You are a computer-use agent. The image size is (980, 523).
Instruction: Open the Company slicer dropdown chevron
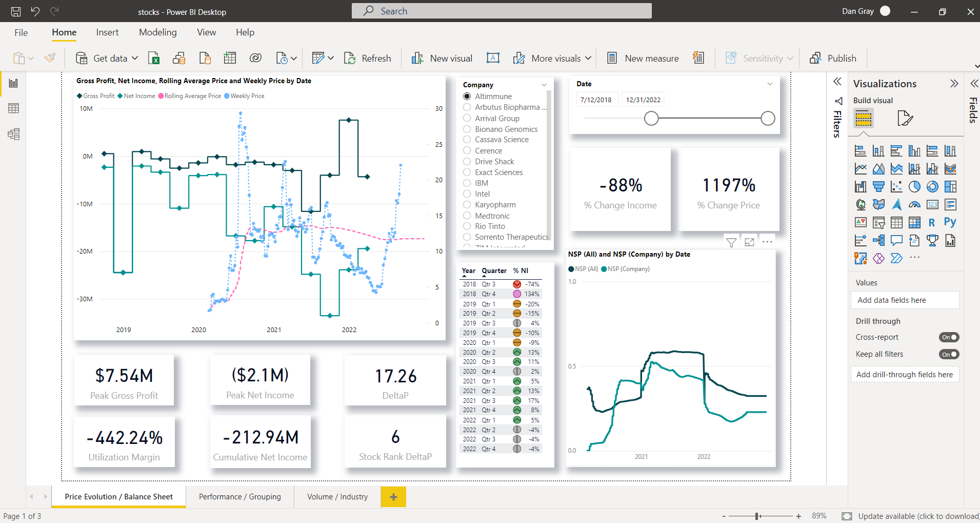(544, 85)
